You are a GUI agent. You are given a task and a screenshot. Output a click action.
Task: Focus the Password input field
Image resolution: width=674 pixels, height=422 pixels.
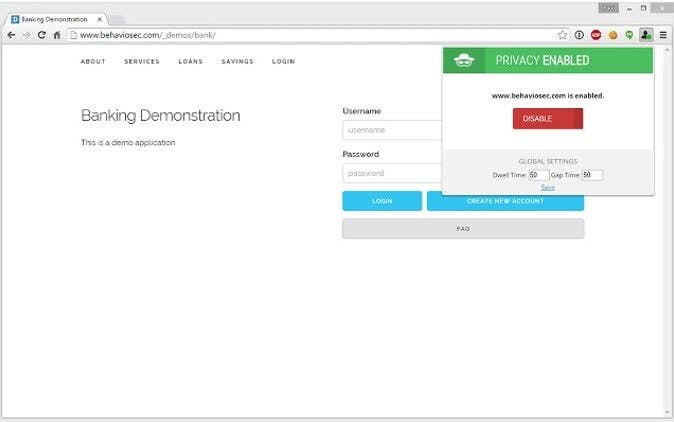coord(392,173)
